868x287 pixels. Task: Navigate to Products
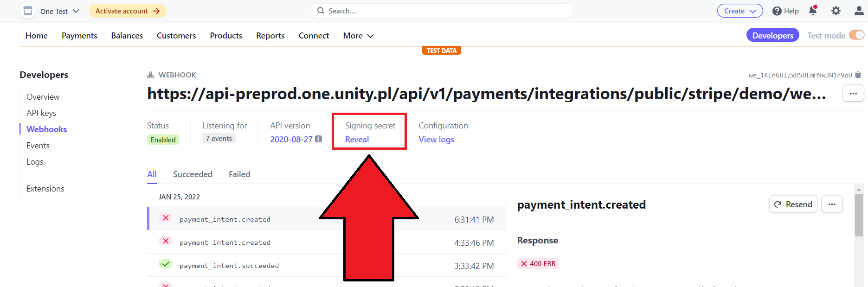(226, 36)
